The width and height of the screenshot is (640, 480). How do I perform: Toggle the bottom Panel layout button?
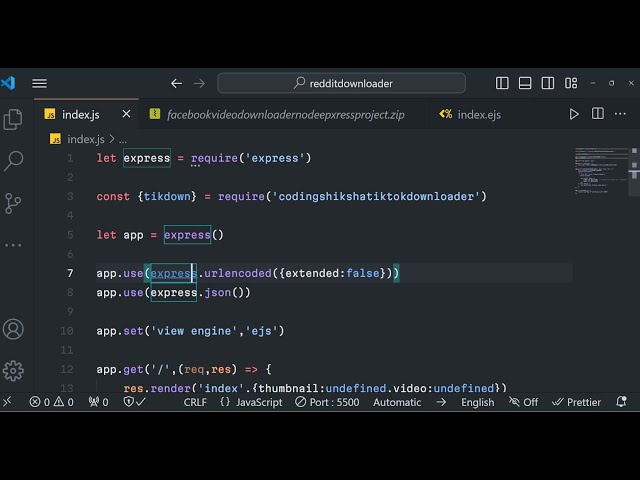point(525,83)
